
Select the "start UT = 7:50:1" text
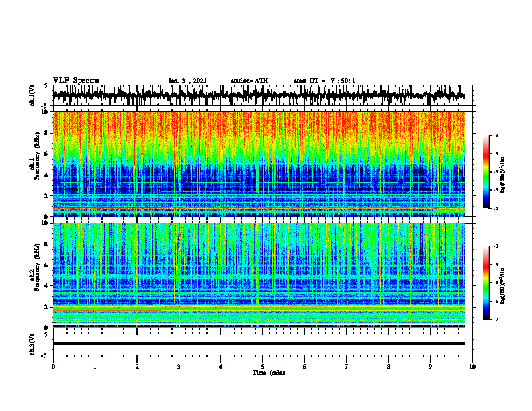(324, 81)
